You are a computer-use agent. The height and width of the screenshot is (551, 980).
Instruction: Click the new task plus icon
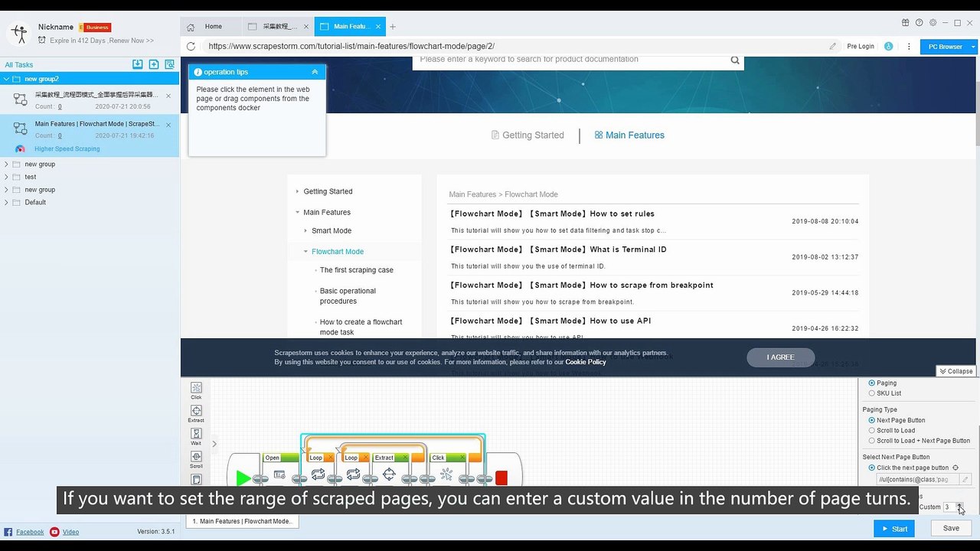(x=154, y=64)
